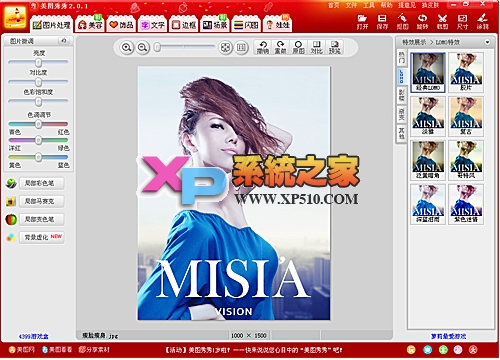Select the 渐变 vertical effects tab
This screenshot has width=500, height=360.
402,114
